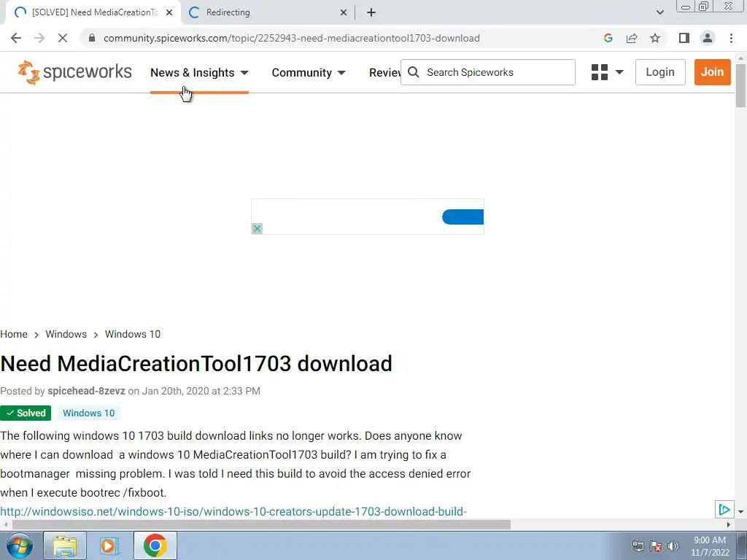Click the URL in address bar
Screen dimensions: 747x560
pyautogui.click(x=292, y=38)
